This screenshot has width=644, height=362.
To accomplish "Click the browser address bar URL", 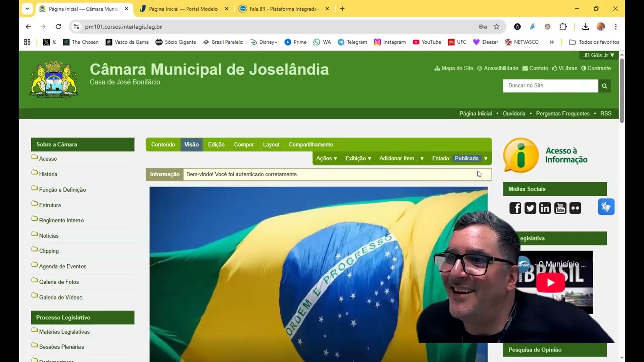I will coord(123,27).
